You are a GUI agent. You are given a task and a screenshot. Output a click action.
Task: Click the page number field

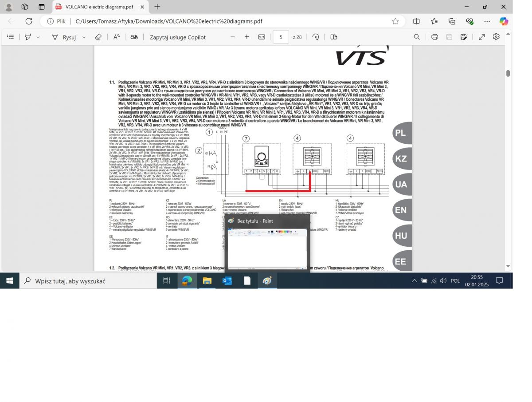(x=281, y=37)
